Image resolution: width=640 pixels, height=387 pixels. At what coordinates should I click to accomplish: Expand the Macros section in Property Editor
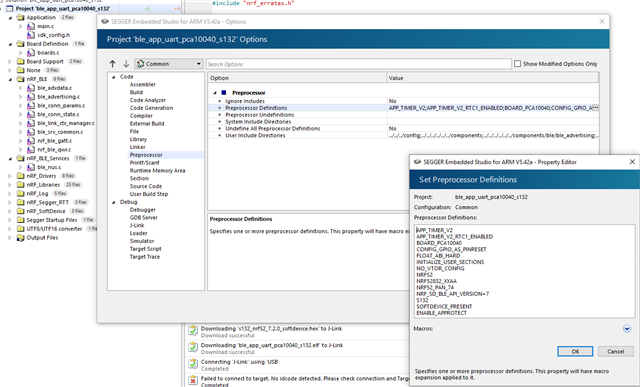(x=627, y=329)
